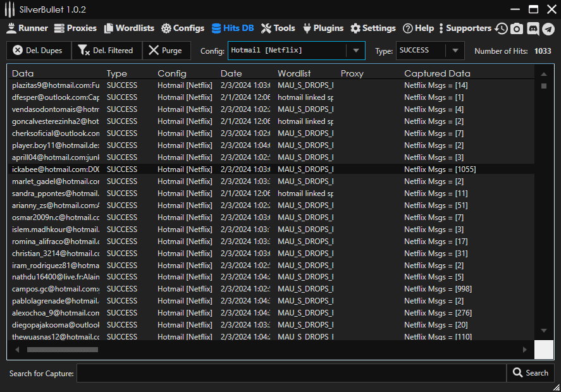Open the Tools wrench icon
Screen dimensions: 561x392
pyautogui.click(x=266, y=28)
